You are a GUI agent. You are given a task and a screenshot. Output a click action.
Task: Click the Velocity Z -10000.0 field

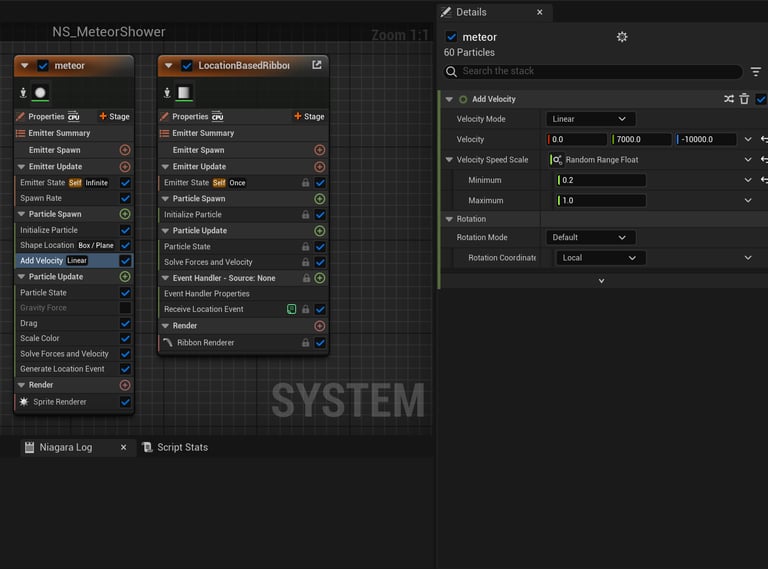(706, 140)
